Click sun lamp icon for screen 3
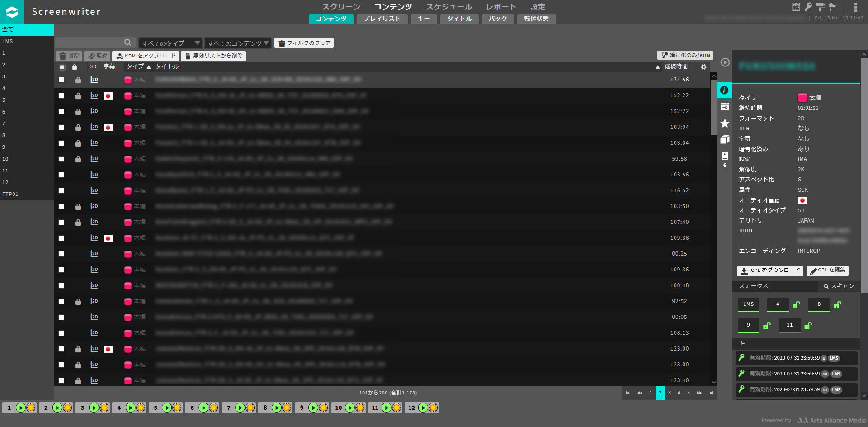 click(104, 408)
